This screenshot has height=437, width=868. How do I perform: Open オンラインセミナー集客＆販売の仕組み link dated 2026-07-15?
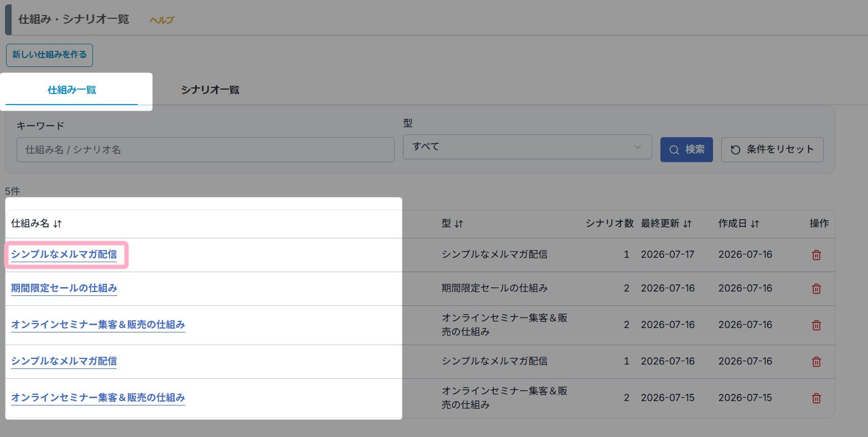tap(98, 398)
